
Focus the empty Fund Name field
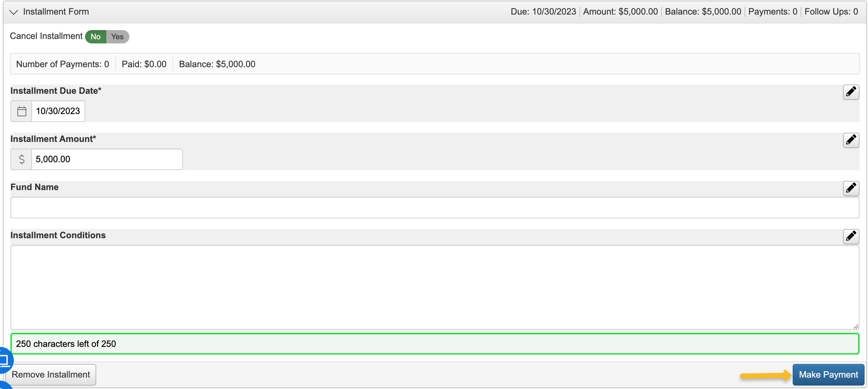point(434,207)
